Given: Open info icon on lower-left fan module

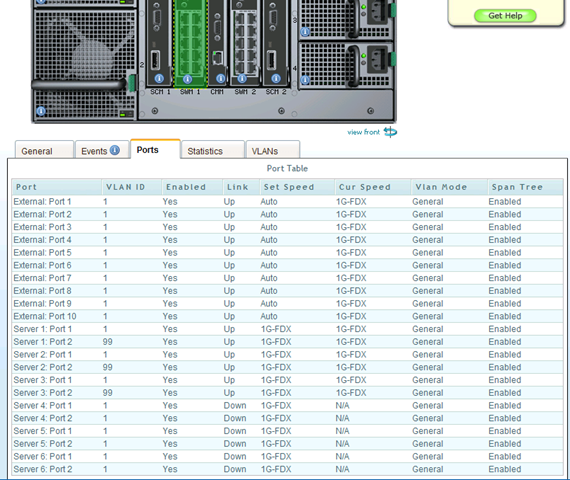Looking at the screenshot, I should (41, 111).
